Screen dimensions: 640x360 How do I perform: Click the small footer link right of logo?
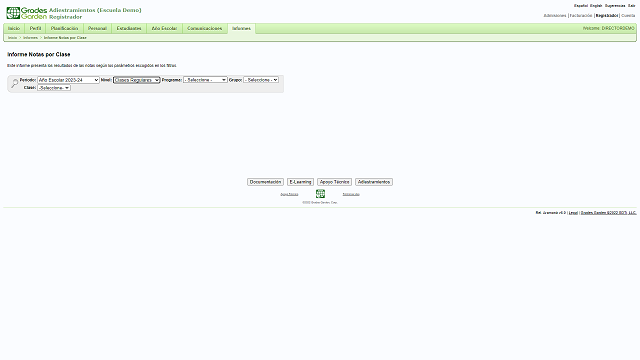click(x=351, y=194)
